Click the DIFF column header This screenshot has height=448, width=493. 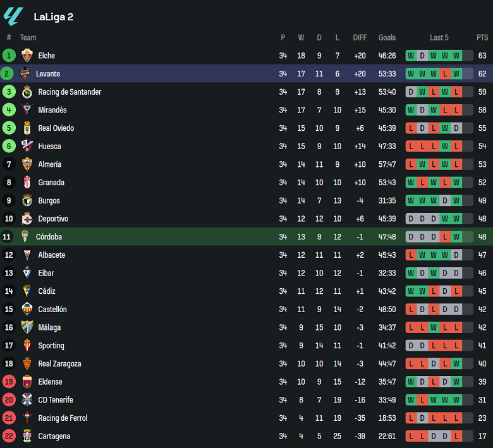point(360,38)
